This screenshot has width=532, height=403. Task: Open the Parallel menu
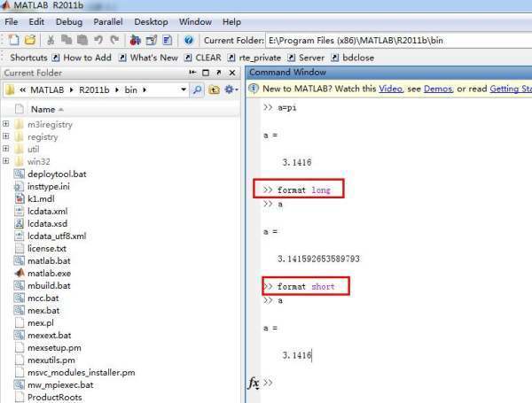coord(108,22)
